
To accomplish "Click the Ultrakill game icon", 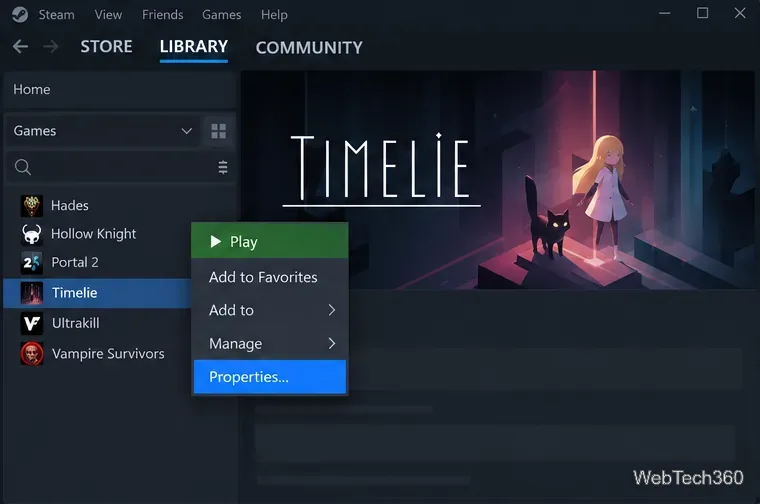I will click(32, 323).
